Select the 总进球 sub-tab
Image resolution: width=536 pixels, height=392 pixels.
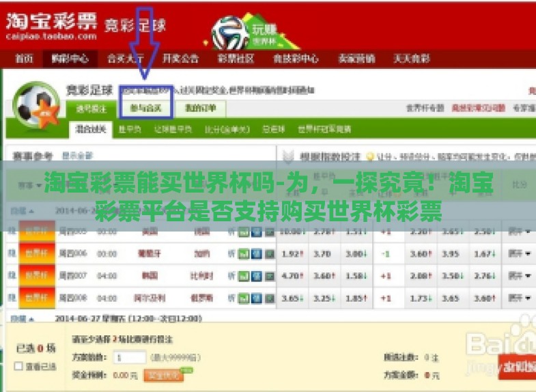[274, 130]
